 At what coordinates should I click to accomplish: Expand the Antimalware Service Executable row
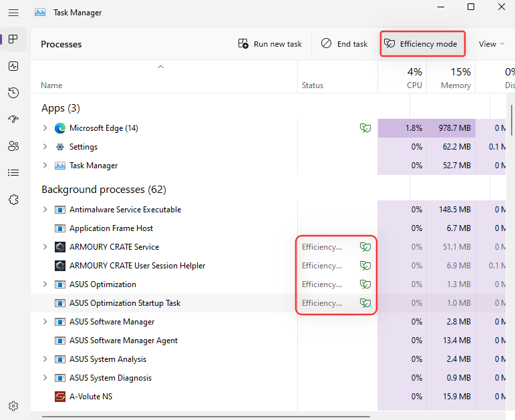pos(45,210)
